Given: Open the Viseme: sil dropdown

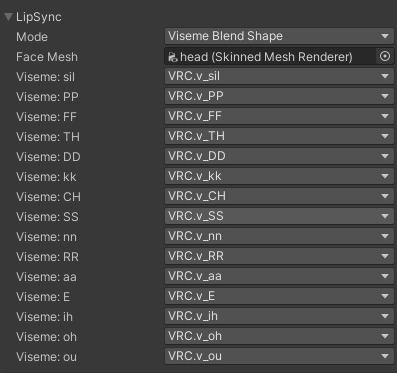Looking at the screenshot, I should pos(279,76).
